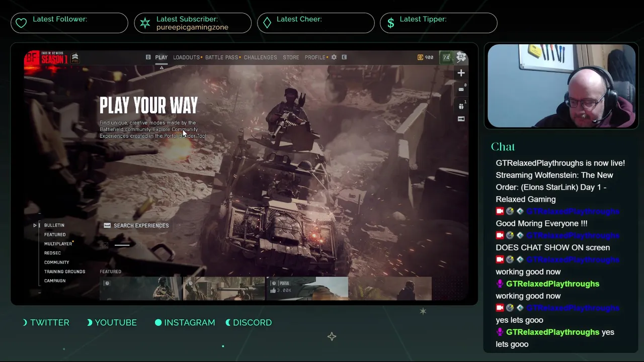Open the DISCORD link

click(252, 322)
